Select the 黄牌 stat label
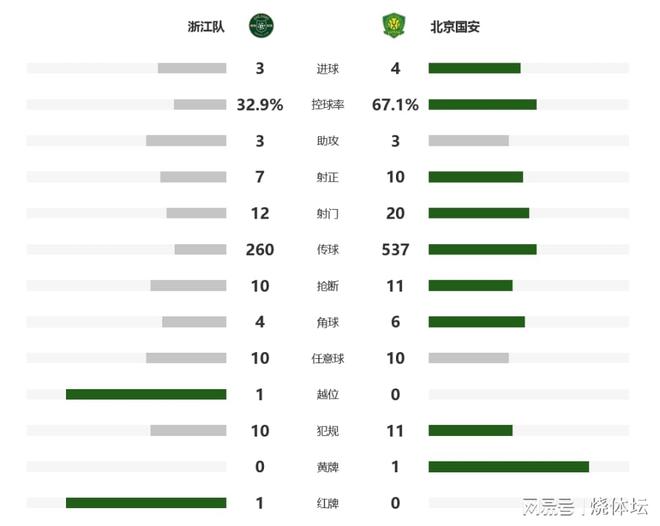Image resolution: width=660 pixels, height=526 pixels. [x=327, y=467]
